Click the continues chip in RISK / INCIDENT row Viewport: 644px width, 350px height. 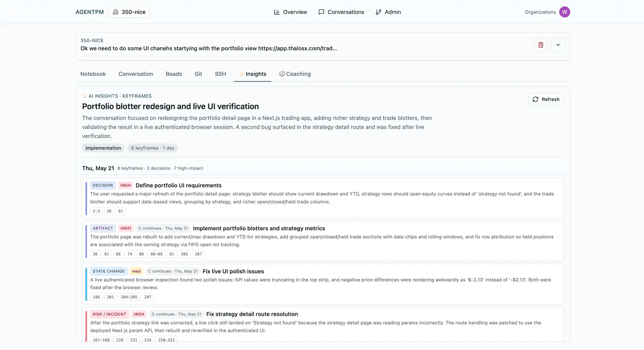(x=176, y=314)
